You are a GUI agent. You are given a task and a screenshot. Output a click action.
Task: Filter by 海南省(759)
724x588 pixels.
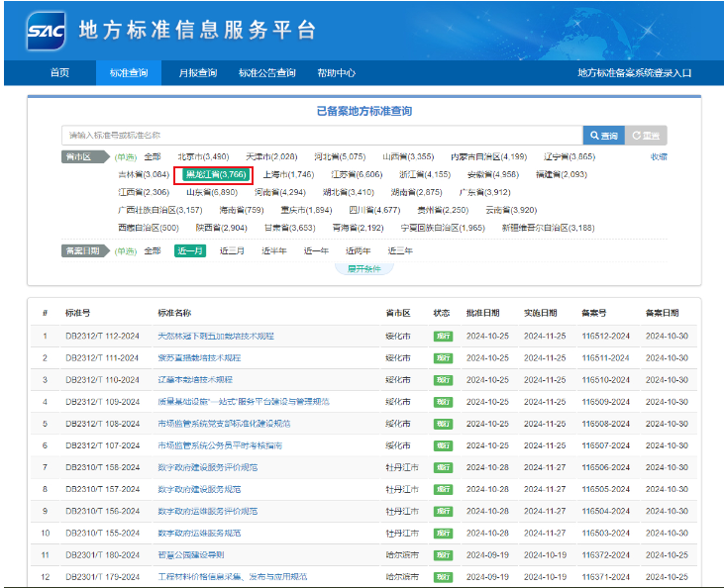coord(242,210)
